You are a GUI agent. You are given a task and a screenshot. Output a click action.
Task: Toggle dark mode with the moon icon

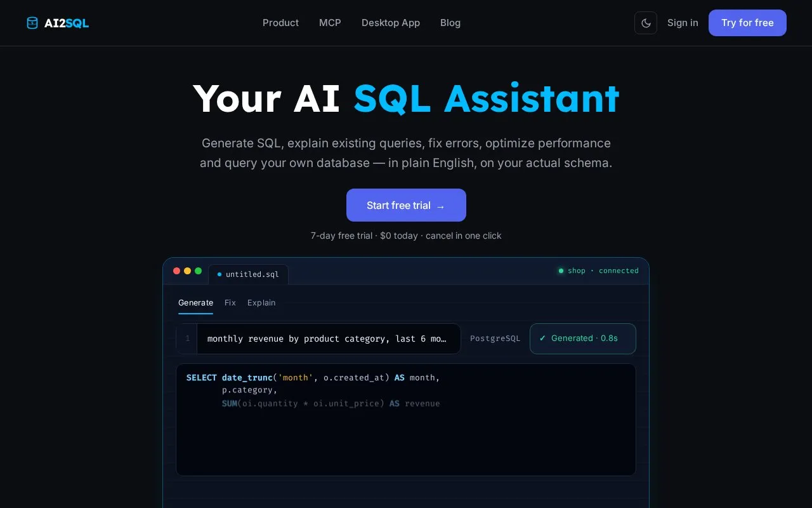click(x=646, y=23)
